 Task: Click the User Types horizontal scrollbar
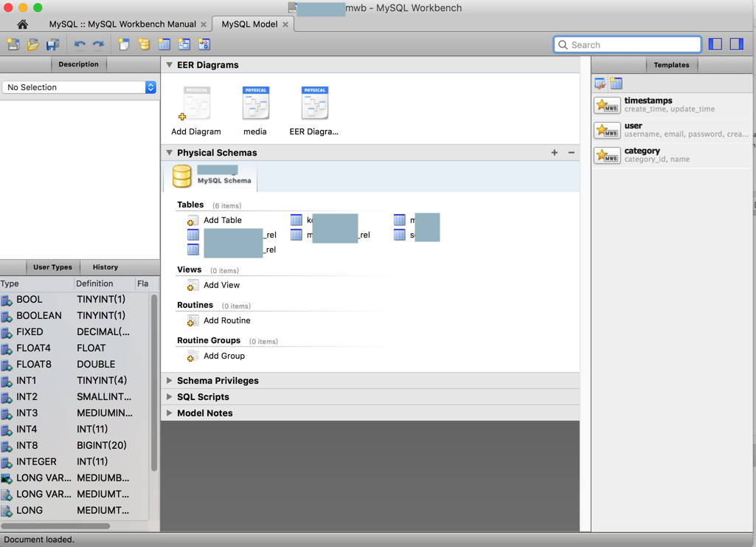[x=55, y=526]
